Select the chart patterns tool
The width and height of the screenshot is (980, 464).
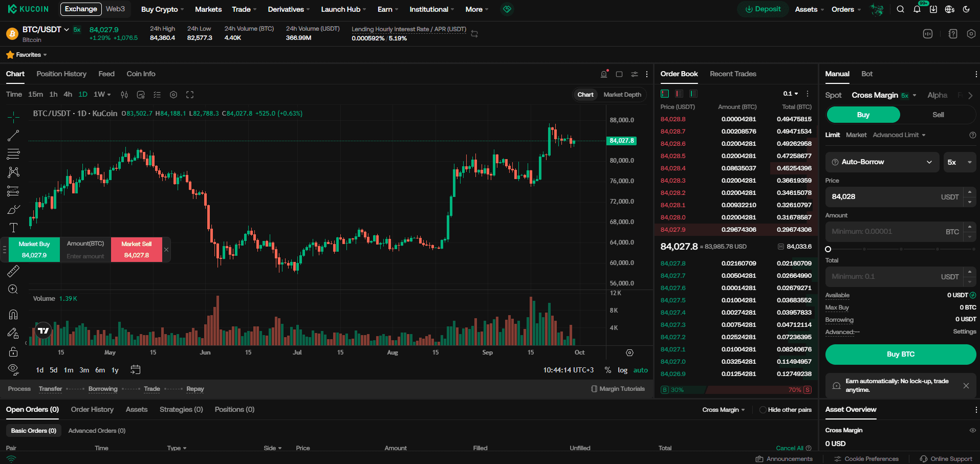pos(13,172)
